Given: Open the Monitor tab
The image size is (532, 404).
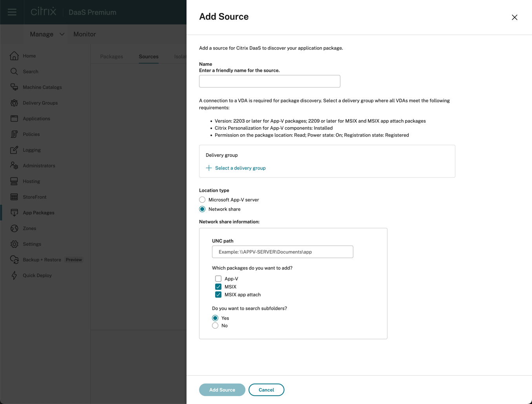Looking at the screenshot, I should click(84, 34).
